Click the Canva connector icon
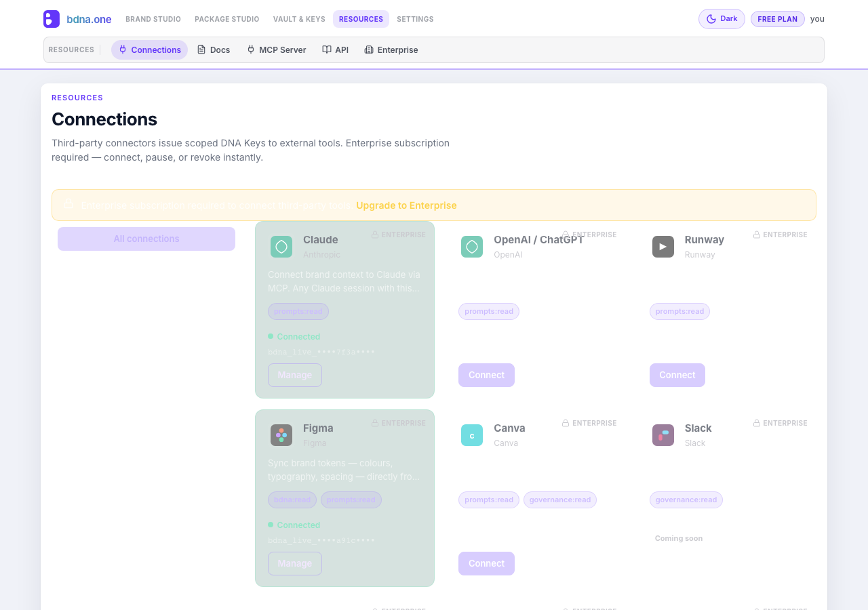This screenshot has height=610, width=868. click(472, 435)
